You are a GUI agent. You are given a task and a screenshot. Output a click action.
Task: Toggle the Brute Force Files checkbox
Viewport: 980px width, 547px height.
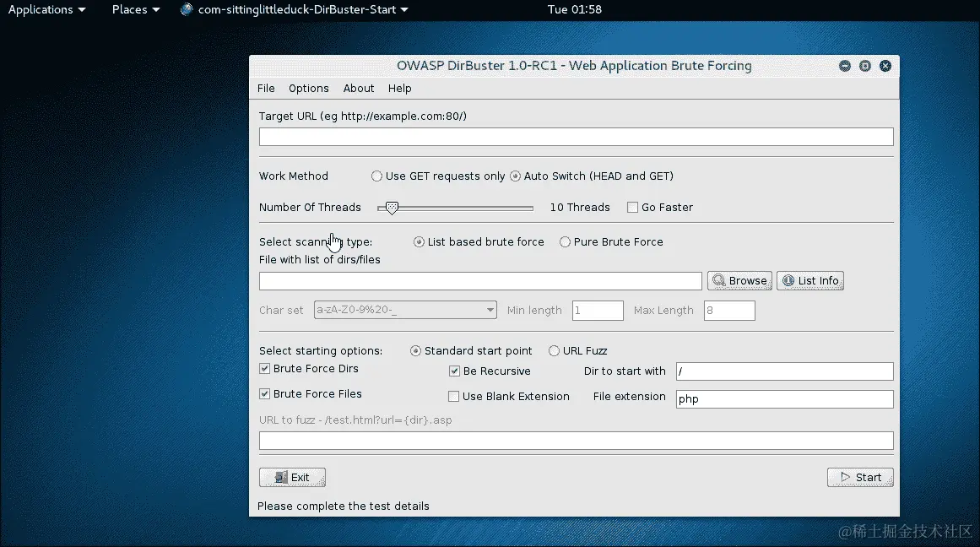click(265, 394)
